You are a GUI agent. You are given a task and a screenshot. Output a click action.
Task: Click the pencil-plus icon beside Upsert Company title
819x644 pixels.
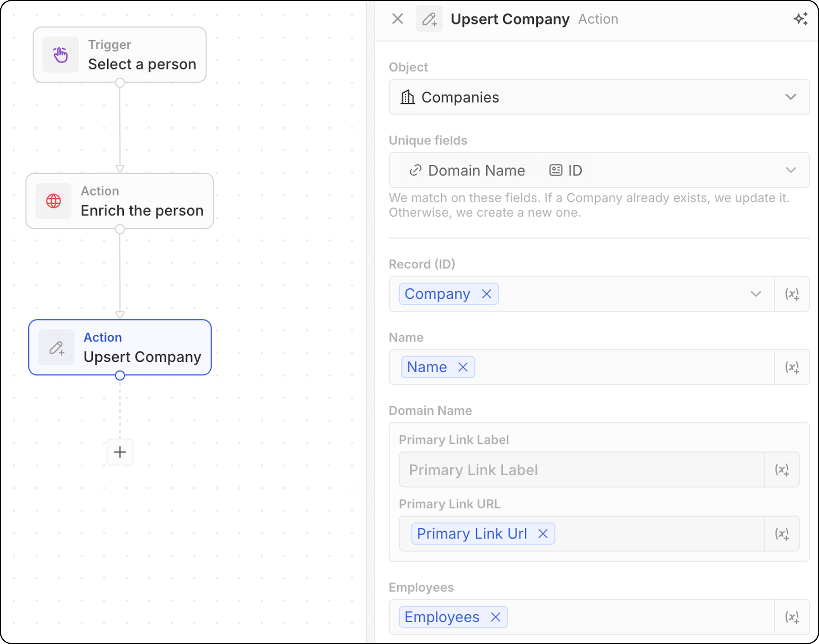pyautogui.click(x=429, y=19)
